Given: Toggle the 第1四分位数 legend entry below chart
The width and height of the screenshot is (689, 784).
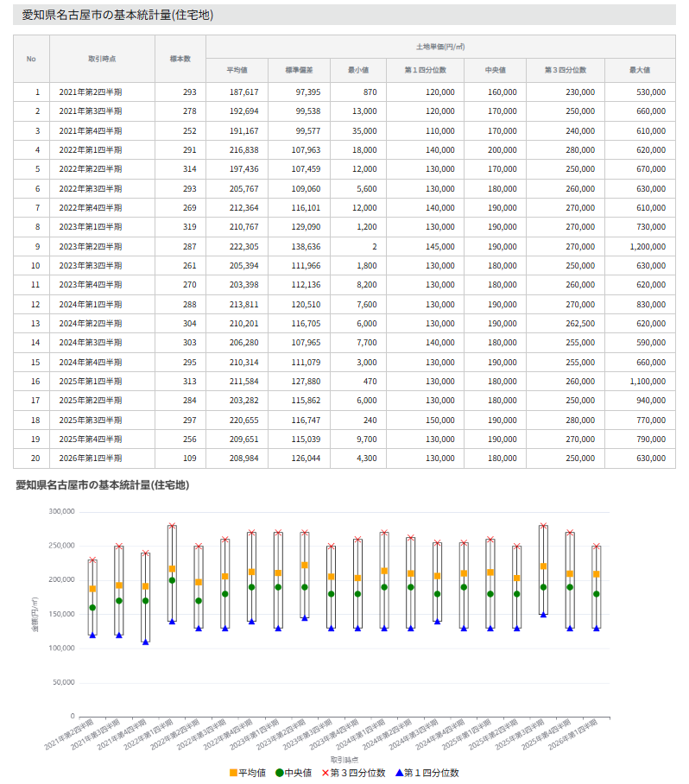Looking at the screenshot, I should tap(427, 773).
